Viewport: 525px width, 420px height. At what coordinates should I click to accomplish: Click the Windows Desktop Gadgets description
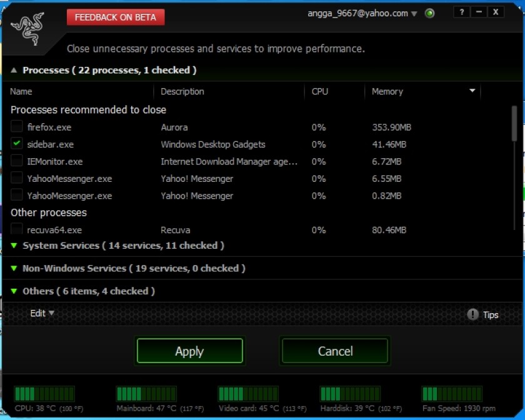tap(213, 144)
